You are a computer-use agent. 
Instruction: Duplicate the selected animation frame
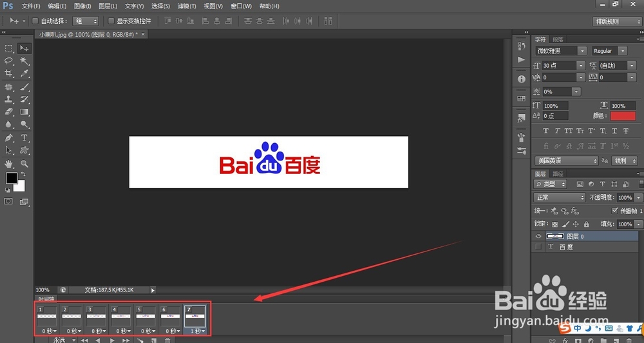click(x=154, y=340)
